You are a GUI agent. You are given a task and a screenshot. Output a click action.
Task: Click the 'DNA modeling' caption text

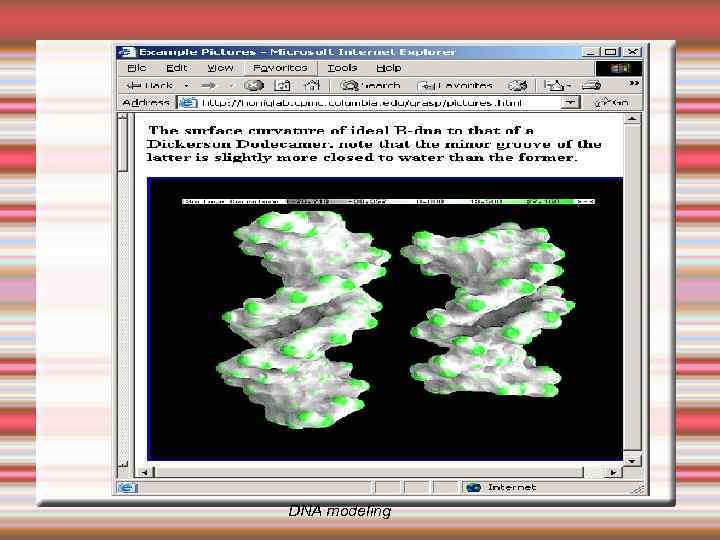[x=340, y=511]
